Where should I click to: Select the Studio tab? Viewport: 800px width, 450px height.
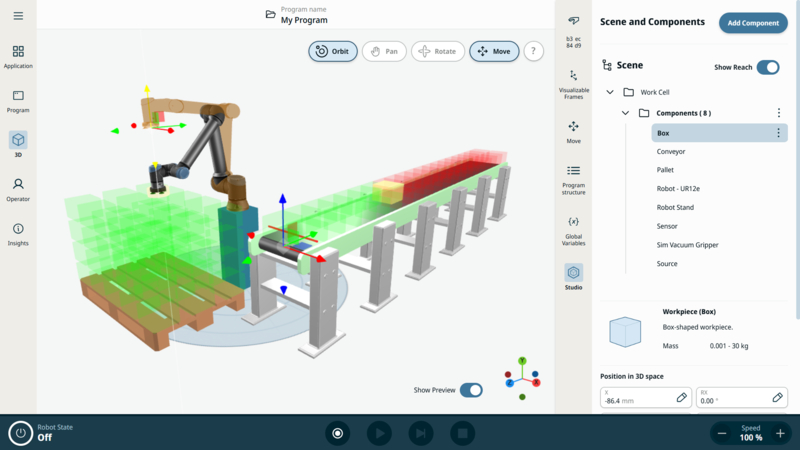[573, 276]
